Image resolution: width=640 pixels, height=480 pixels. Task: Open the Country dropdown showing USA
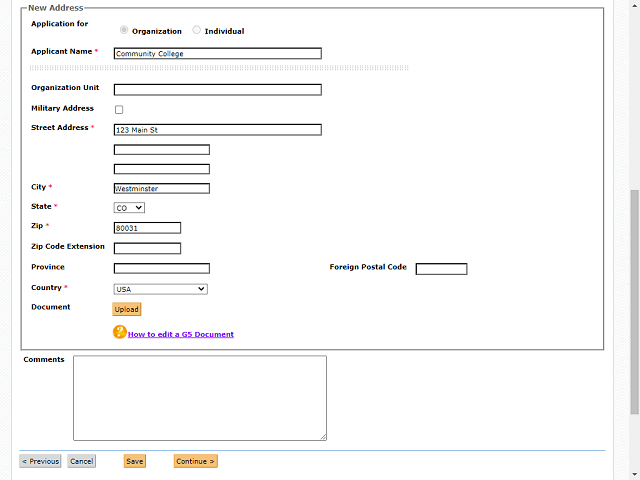click(160, 289)
